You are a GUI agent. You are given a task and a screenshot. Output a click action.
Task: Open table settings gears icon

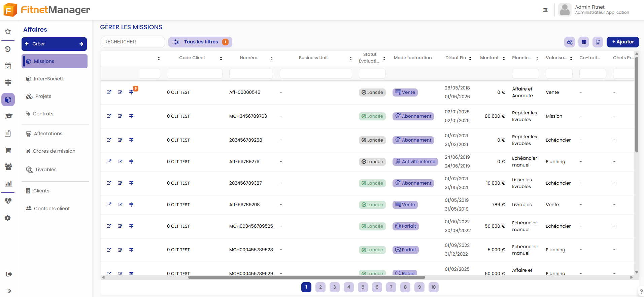pyautogui.click(x=570, y=42)
